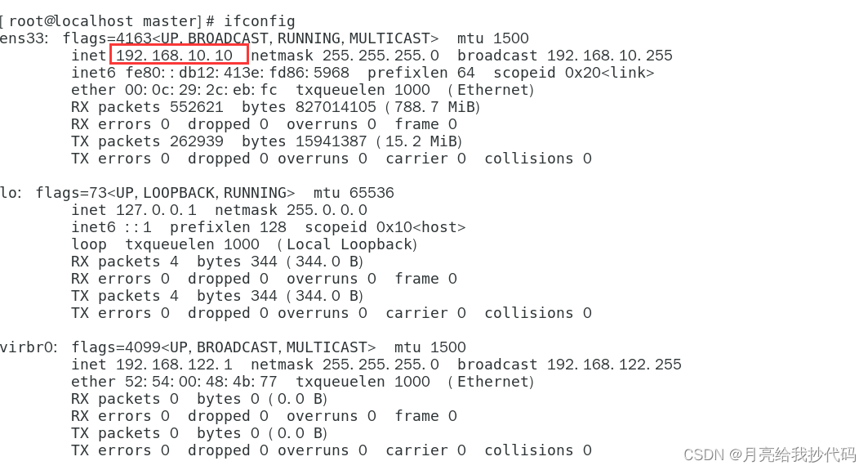Click the virbr0 interface name
This screenshot has height=470, width=868.
pos(27,347)
